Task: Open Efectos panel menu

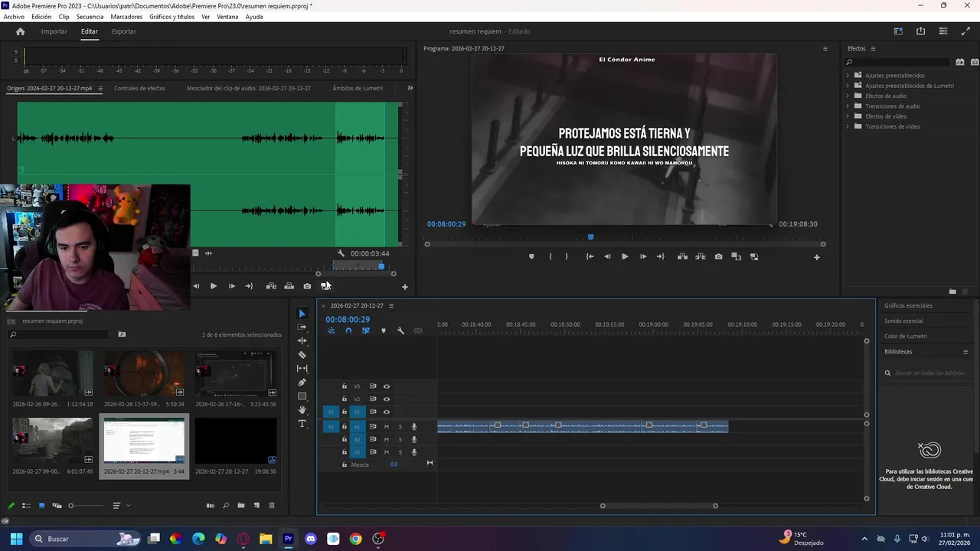Action: coord(873,48)
